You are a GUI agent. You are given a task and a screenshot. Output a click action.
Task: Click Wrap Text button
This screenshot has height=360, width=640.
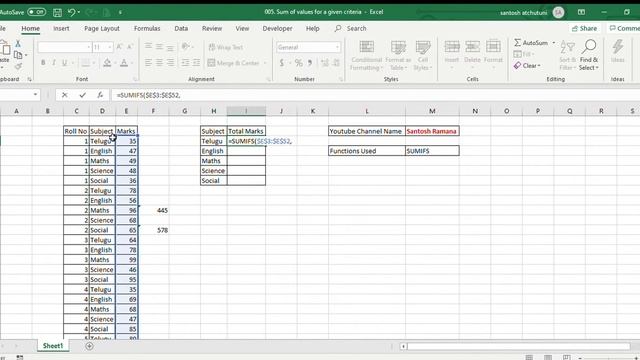(226, 47)
